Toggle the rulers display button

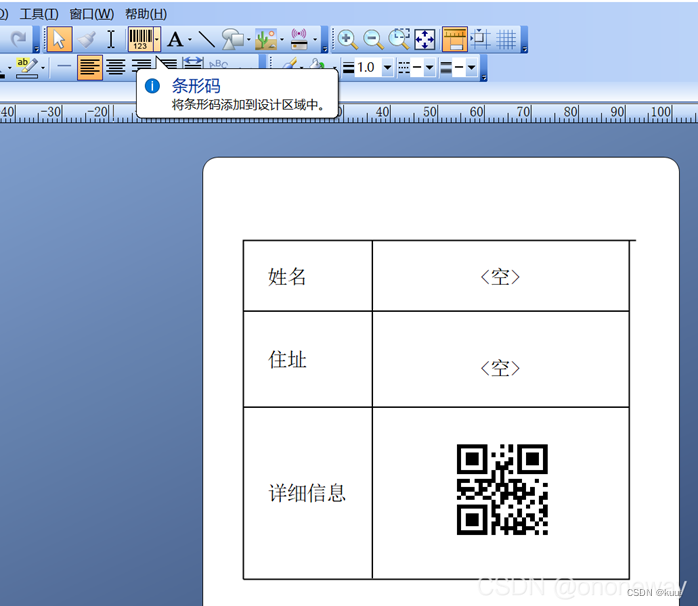click(455, 39)
